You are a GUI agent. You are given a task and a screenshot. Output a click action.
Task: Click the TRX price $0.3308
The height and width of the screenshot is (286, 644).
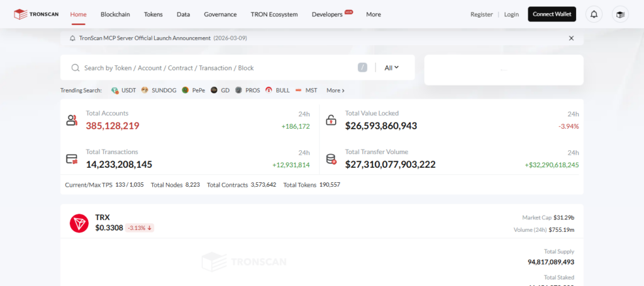[x=109, y=228]
